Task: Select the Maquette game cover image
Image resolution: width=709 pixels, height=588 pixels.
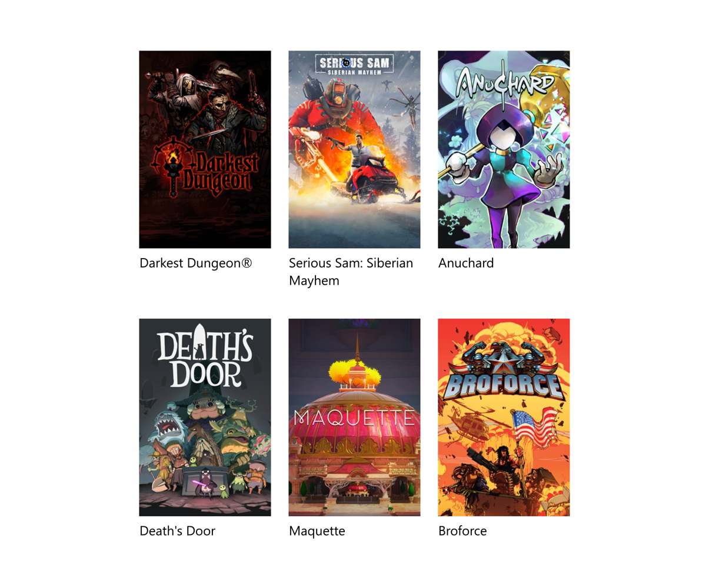Action: (x=354, y=417)
